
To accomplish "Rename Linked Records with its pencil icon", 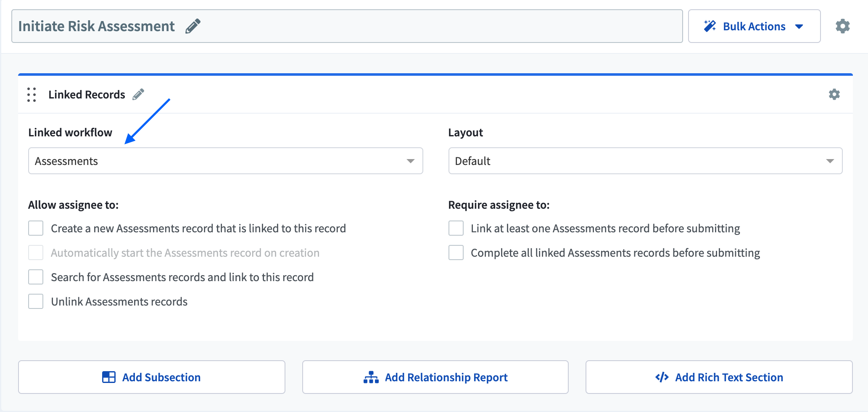I will [x=138, y=94].
